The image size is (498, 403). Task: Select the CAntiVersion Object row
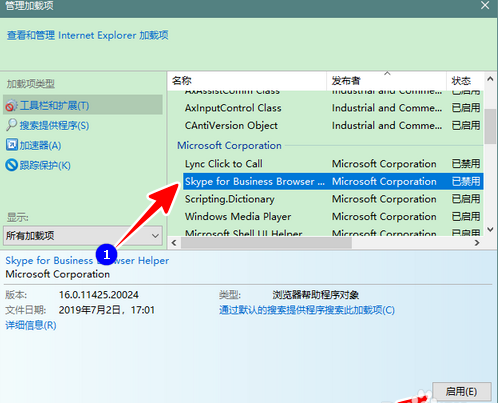coord(332,126)
